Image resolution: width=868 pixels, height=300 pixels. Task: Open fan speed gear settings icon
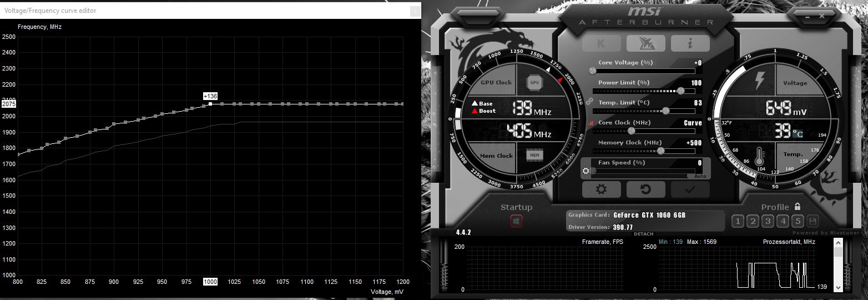tap(586, 171)
